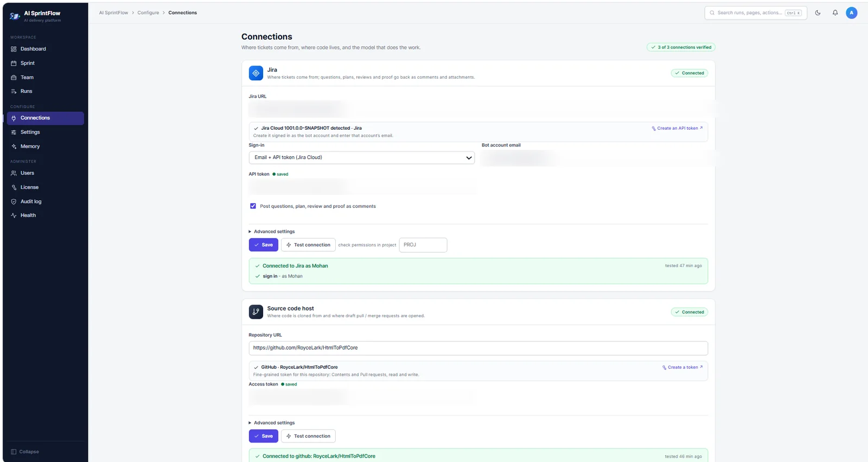Focus the search runs, pages, actions box

point(756,12)
